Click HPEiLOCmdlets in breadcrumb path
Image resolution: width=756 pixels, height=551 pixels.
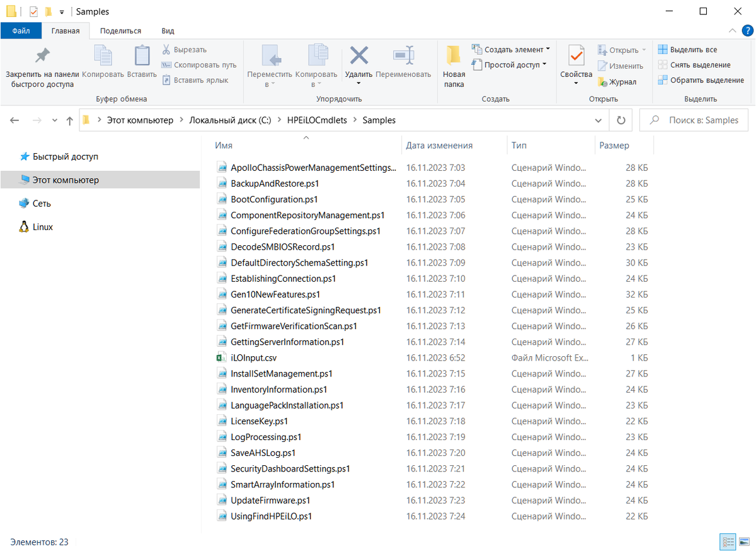pos(318,120)
